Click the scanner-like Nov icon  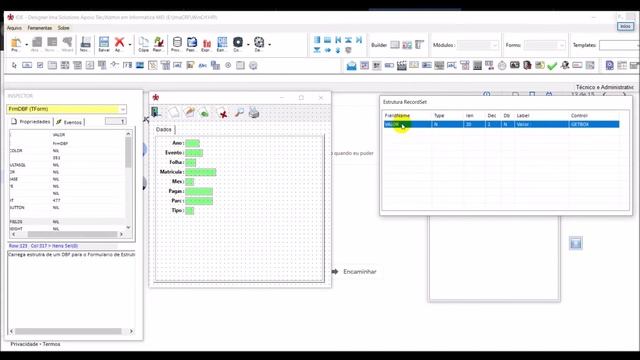tap(85, 44)
